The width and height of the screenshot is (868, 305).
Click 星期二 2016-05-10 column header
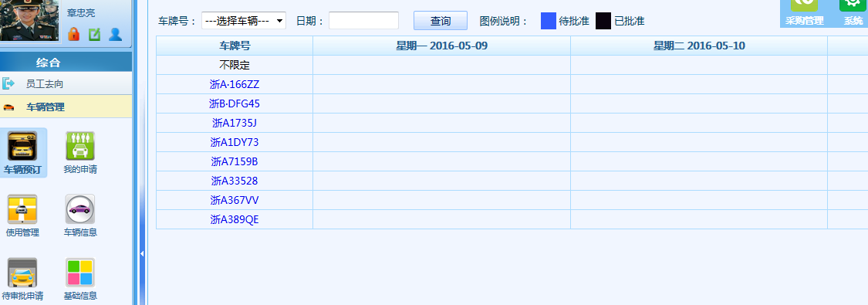(699, 46)
